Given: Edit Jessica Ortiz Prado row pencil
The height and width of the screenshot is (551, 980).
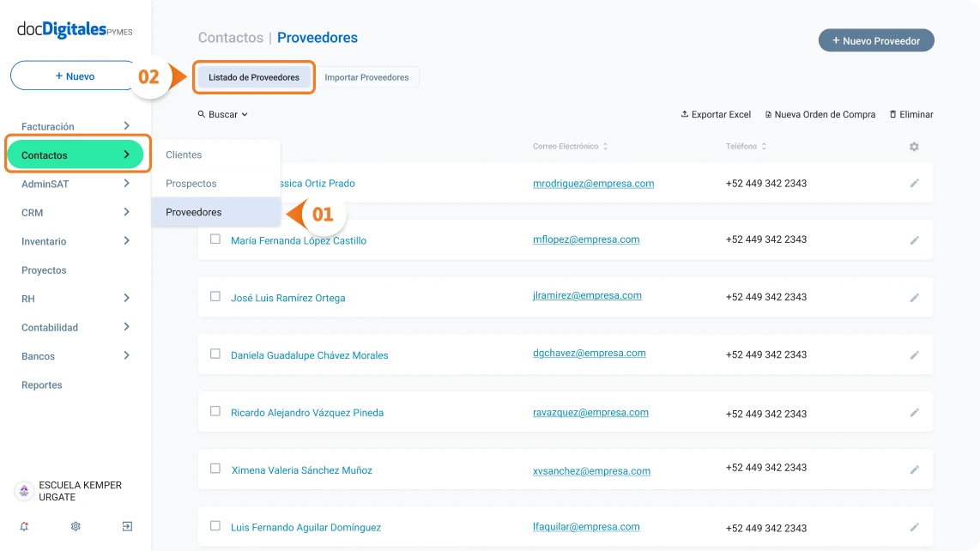Looking at the screenshot, I should click(x=915, y=184).
